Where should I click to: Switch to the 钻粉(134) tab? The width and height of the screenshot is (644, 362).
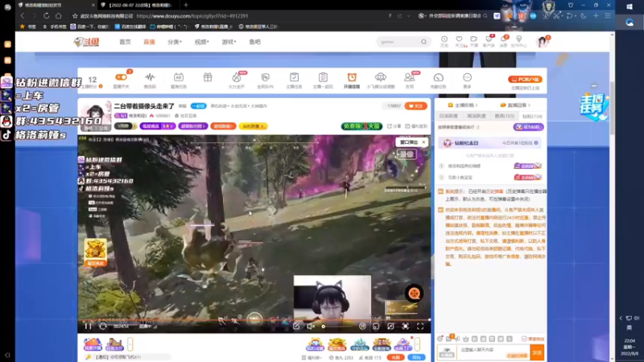(x=532, y=116)
